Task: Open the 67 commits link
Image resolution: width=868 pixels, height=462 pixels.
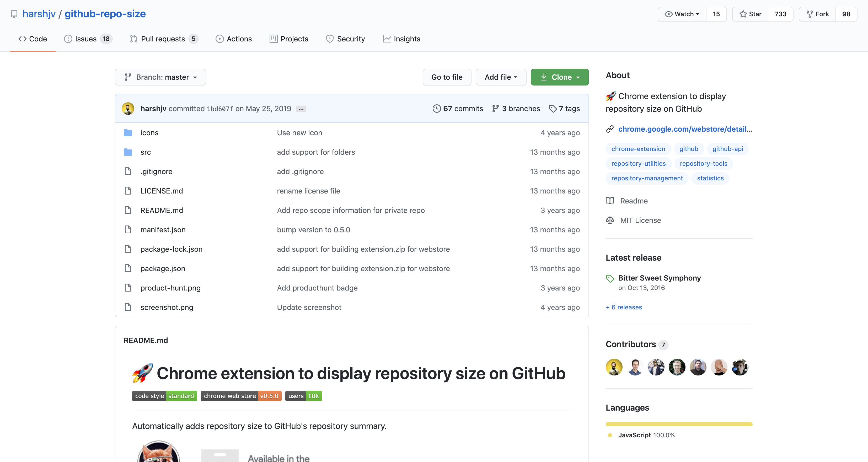Action: [x=458, y=109]
